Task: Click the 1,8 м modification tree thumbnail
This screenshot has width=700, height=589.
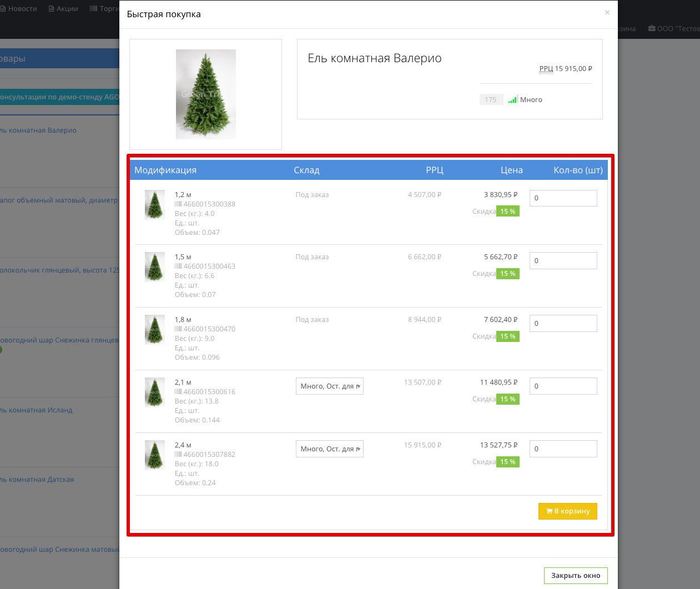Action: [x=155, y=329]
